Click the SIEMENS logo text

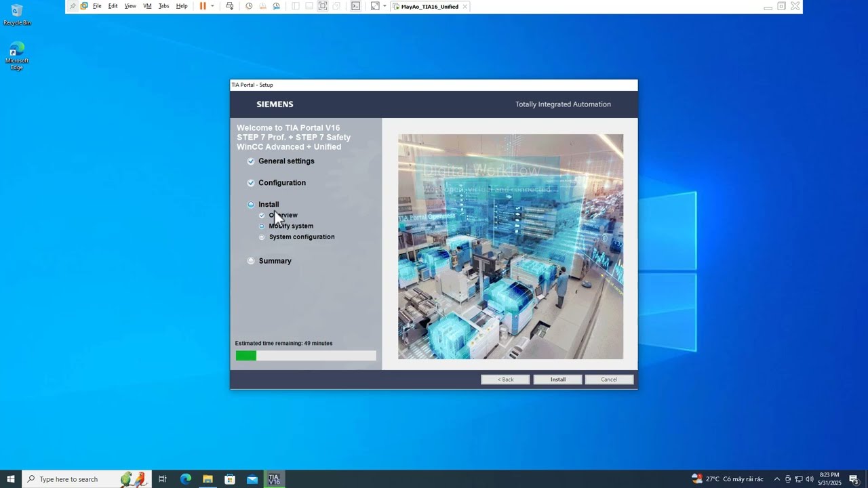pyautogui.click(x=275, y=104)
